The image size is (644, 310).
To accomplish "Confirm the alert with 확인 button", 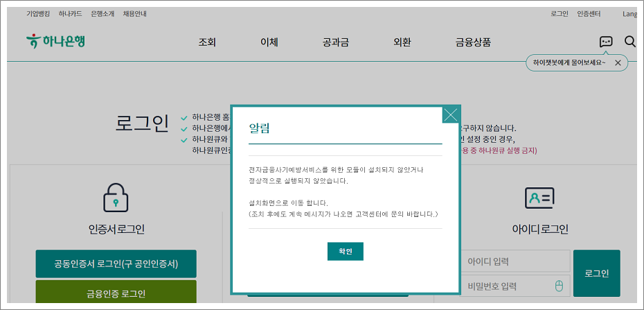I will (346, 251).
